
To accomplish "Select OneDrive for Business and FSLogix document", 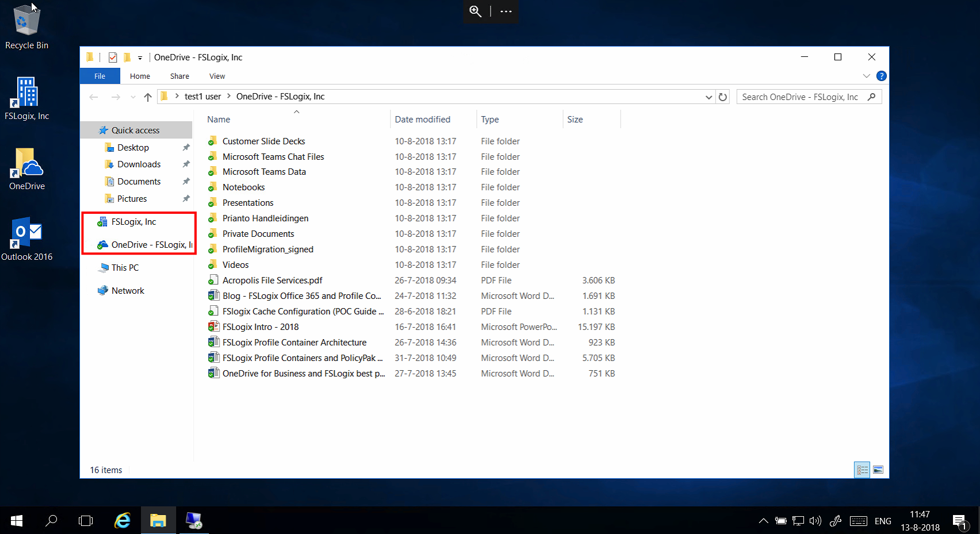I will (x=304, y=374).
